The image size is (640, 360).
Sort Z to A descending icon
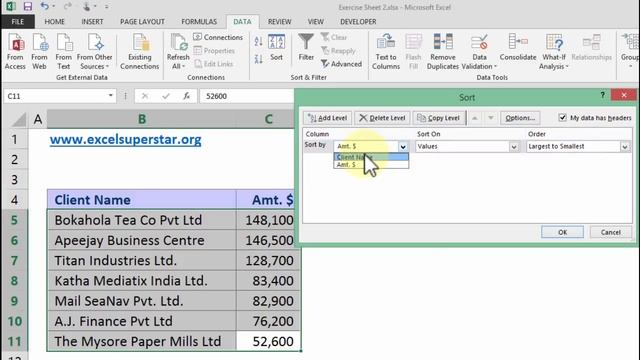[x=258, y=59]
